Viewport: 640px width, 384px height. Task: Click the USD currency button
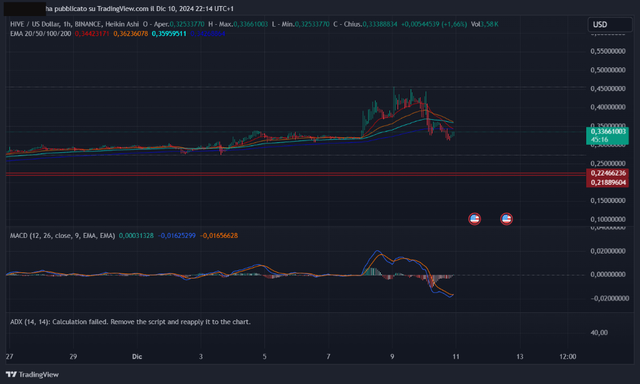(609, 24)
